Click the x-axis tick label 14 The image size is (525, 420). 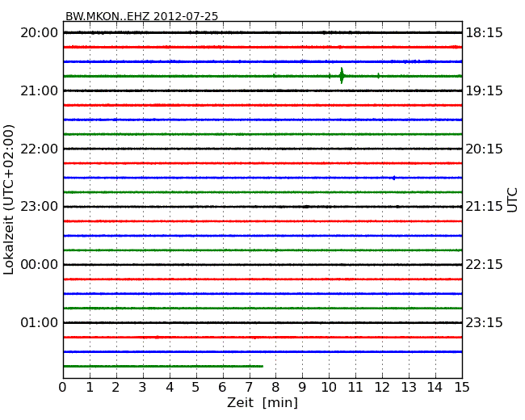coord(435,388)
